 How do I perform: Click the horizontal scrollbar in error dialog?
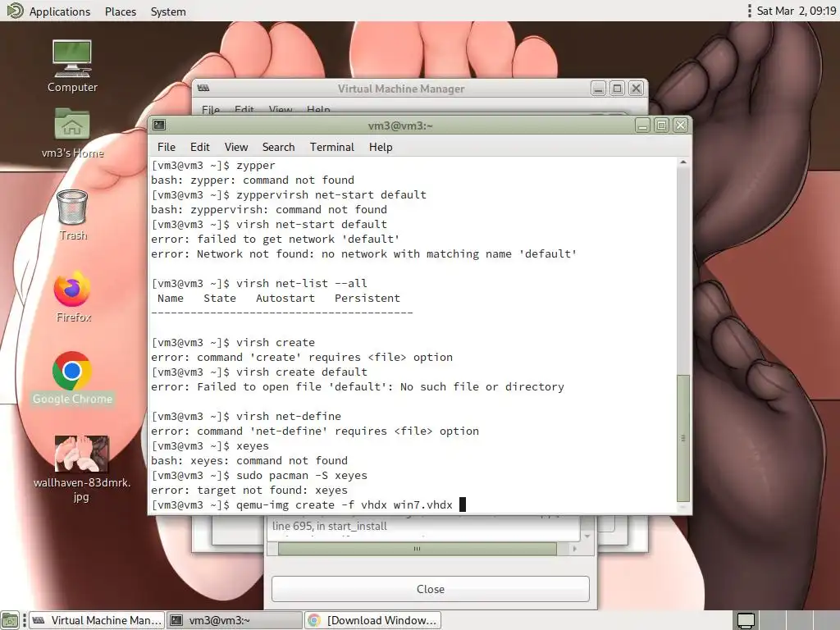(x=417, y=549)
